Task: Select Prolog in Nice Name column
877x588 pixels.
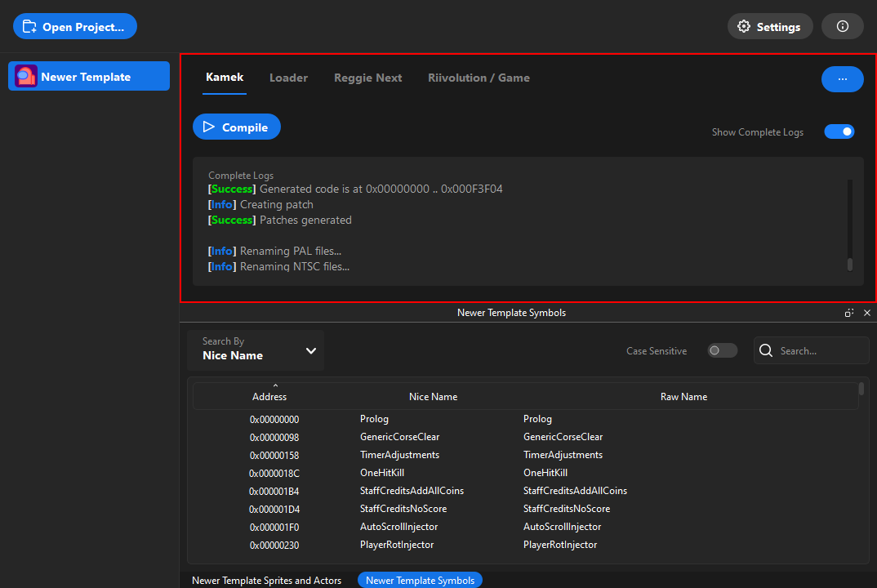Action: coord(374,419)
